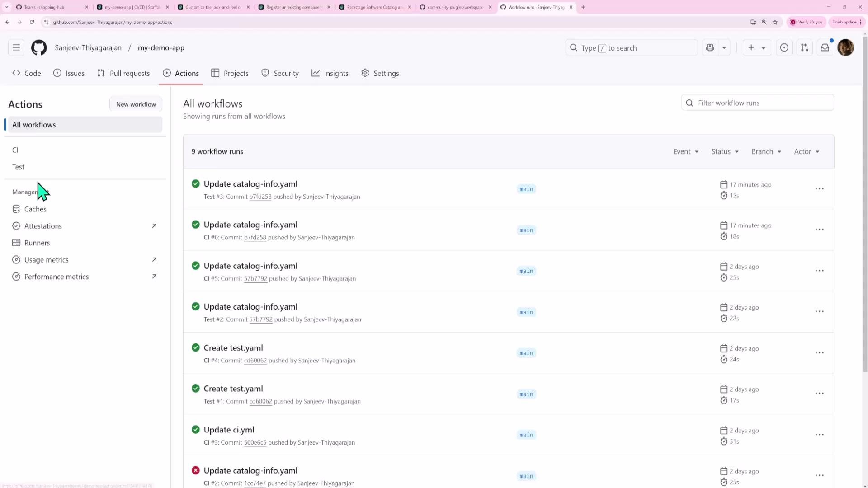The height and width of the screenshot is (488, 868).
Task: Go to GitHub home via Octocat logo
Action: [x=39, y=47]
